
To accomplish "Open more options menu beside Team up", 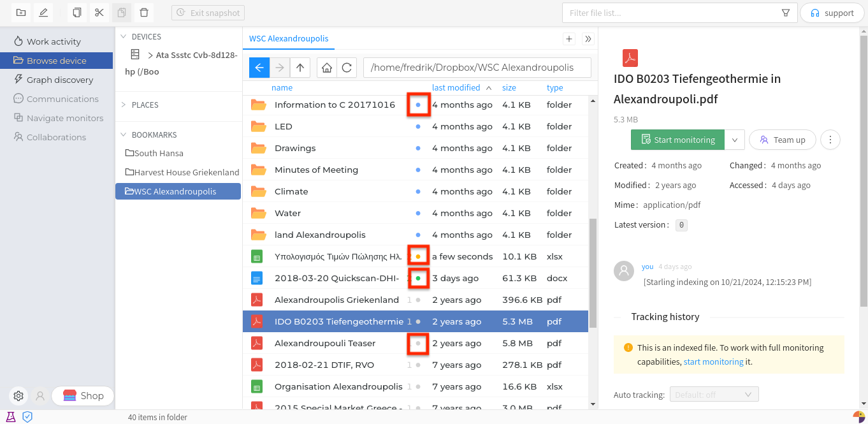I will pyautogui.click(x=830, y=140).
